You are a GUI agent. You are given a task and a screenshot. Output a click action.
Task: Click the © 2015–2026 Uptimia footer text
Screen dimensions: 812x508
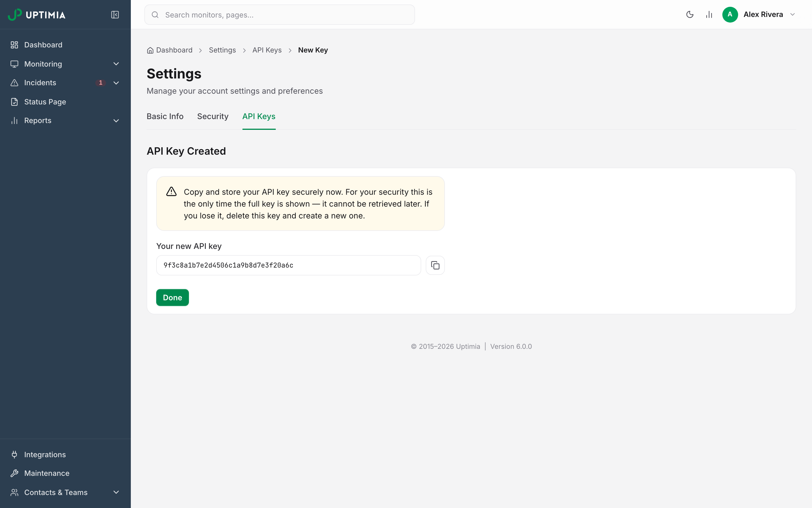pos(445,346)
